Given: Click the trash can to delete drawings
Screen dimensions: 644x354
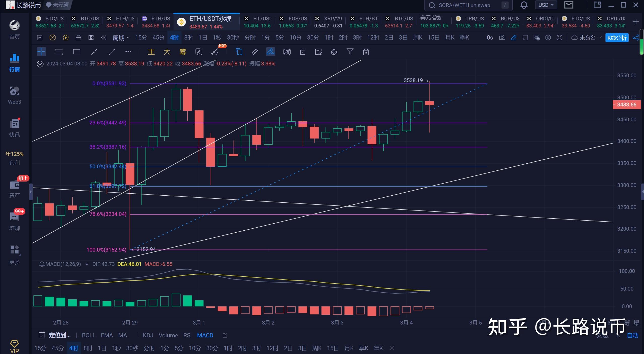Looking at the screenshot, I should 366,52.
